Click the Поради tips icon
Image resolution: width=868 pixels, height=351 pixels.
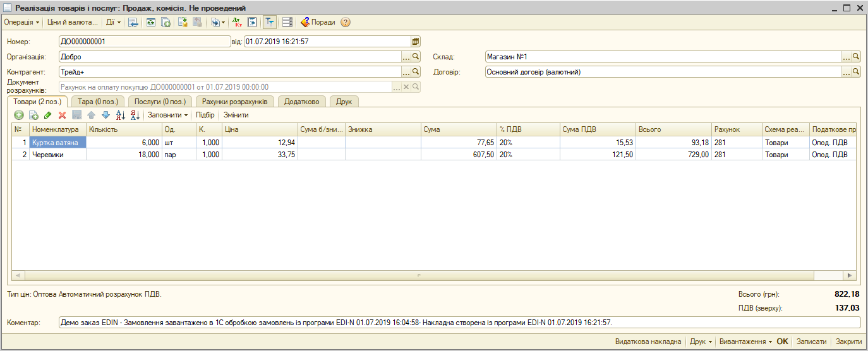click(x=304, y=22)
